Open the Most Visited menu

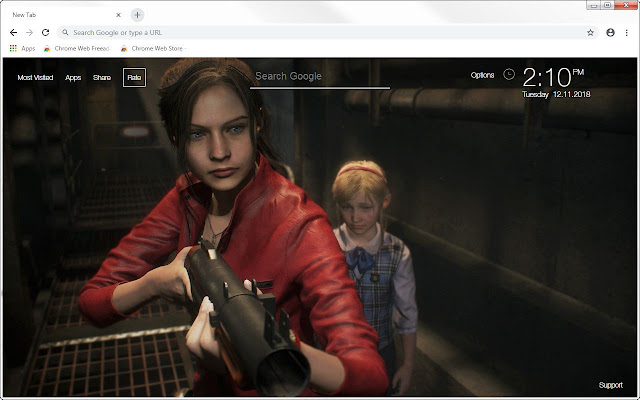(35, 78)
